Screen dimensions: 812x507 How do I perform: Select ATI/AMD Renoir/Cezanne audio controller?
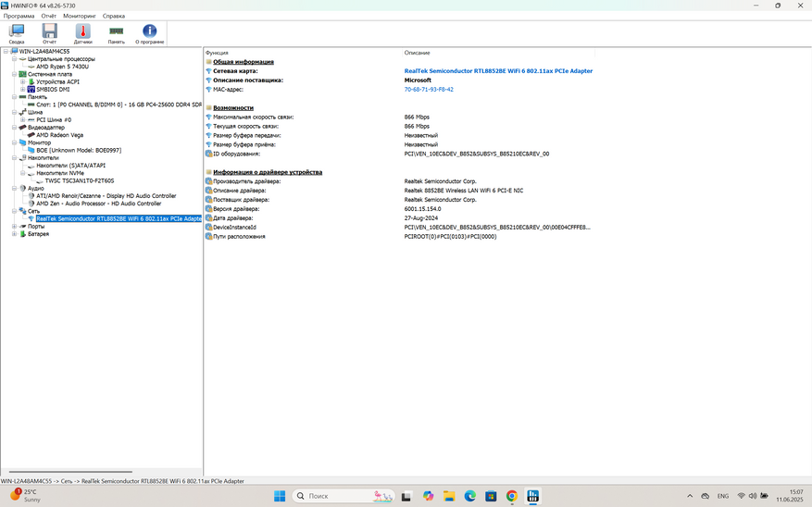click(106, 196)
